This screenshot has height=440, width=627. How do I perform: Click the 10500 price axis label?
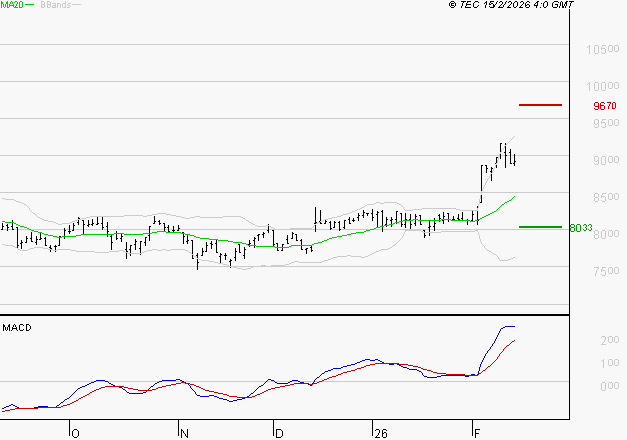[x=602, y=49]
